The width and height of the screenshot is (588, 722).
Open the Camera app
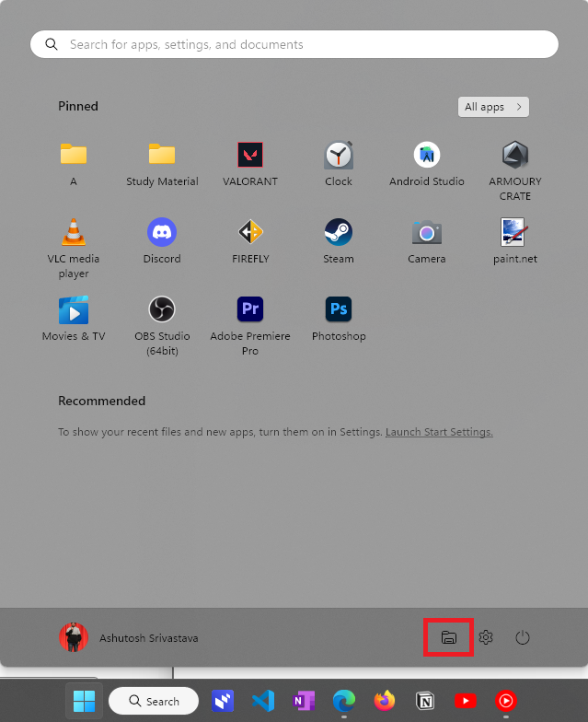[x=427, y=241]
